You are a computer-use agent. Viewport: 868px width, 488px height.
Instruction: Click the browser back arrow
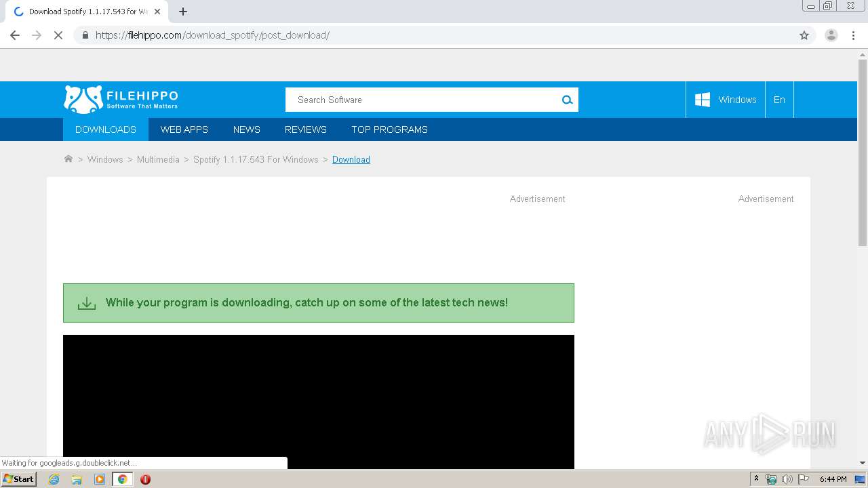[15, 35]
